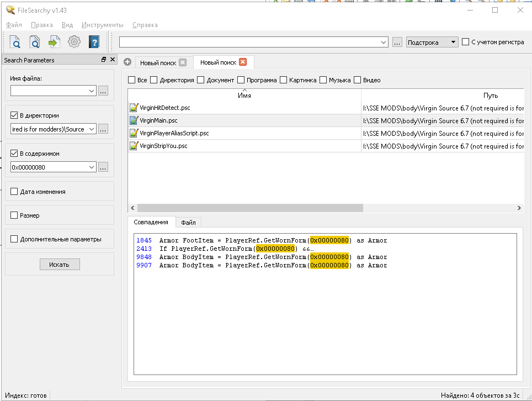Toggle the 'В директории' checkbox

[x=14, y=115]
